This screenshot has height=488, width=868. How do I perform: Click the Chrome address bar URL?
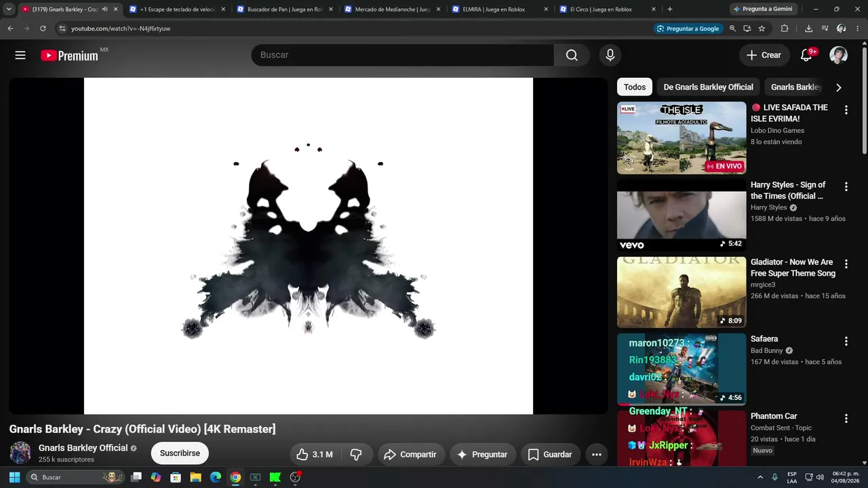pyautogui.click(x=121, y=28)
